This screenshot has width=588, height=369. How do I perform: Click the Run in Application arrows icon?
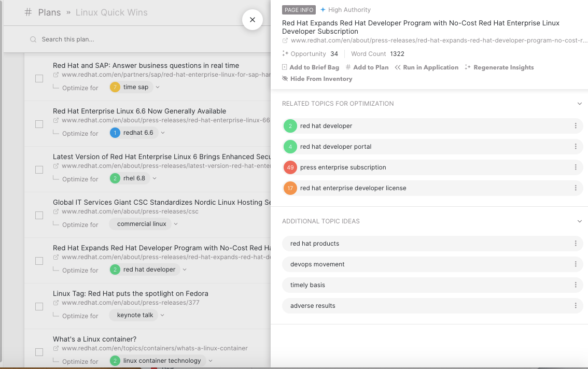tap(398, 67)
